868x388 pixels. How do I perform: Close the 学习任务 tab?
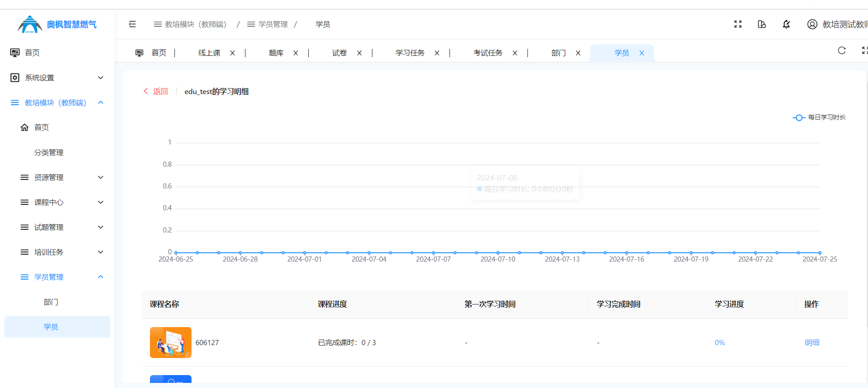coord(437,53)
